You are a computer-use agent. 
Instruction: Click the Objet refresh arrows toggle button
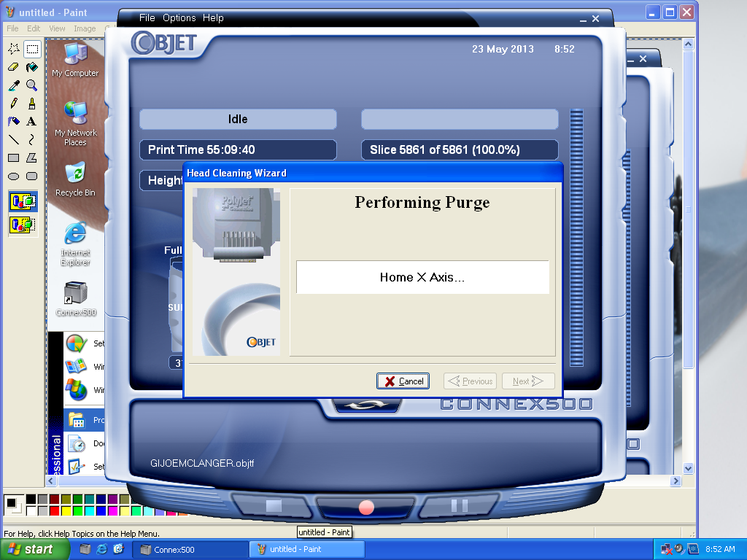point(366,405)
